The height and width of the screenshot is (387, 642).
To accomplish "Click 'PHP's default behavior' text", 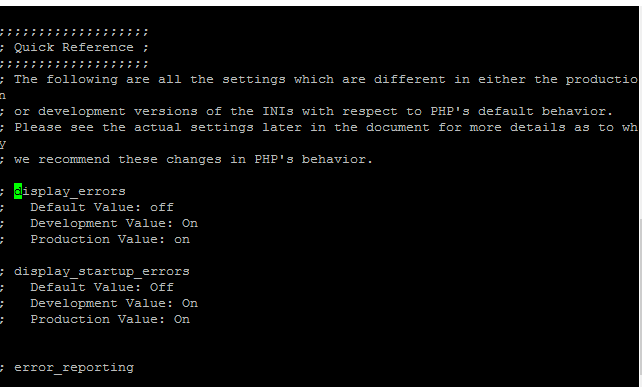I will [x=519, y=111].
